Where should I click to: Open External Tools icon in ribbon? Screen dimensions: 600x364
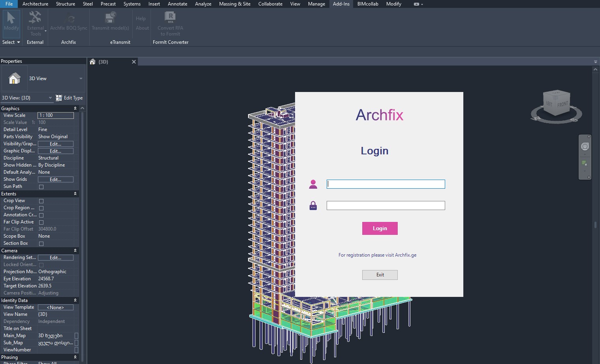click(35, 17)
